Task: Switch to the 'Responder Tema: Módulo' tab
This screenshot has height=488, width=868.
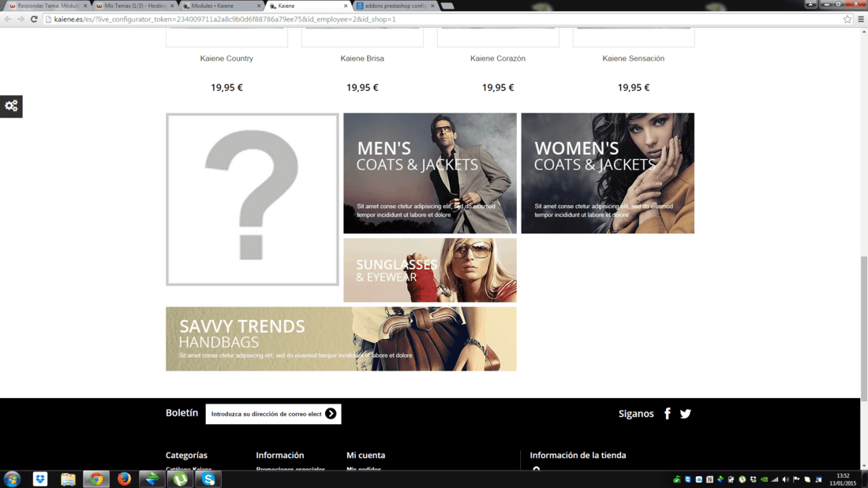Action: pyautogui.click(x=47, y=6)
